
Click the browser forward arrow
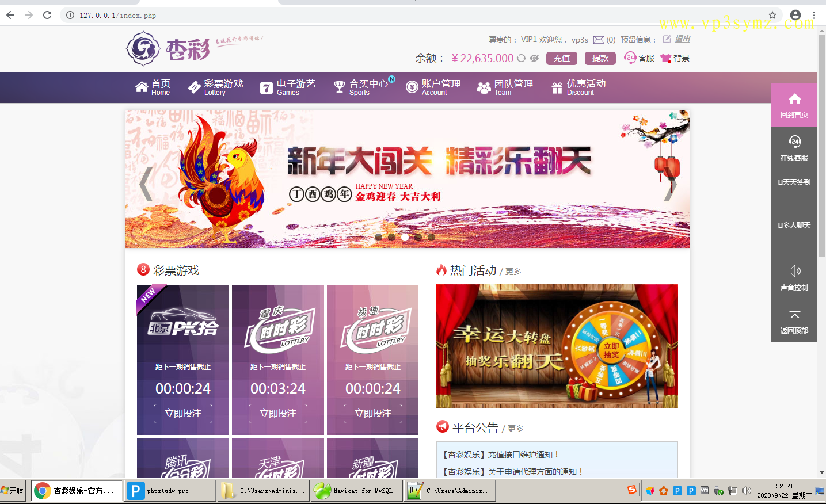pyautogui.click(x=29, y=15)
